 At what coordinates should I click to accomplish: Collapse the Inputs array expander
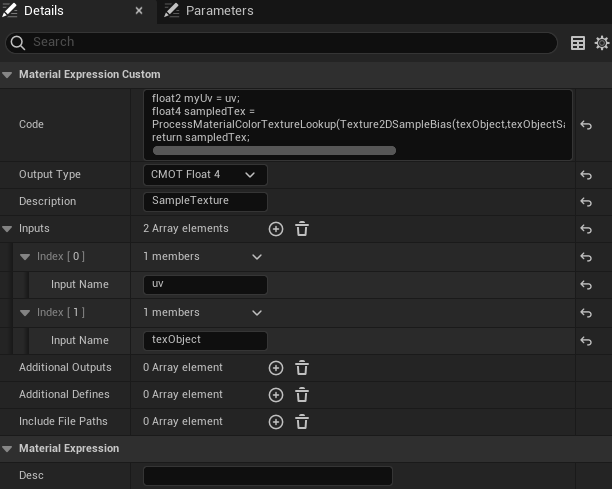point(8,229)
